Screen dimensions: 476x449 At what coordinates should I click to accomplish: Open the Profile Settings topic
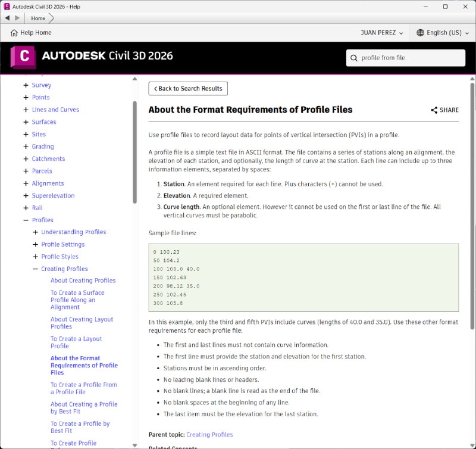point(63,245)
